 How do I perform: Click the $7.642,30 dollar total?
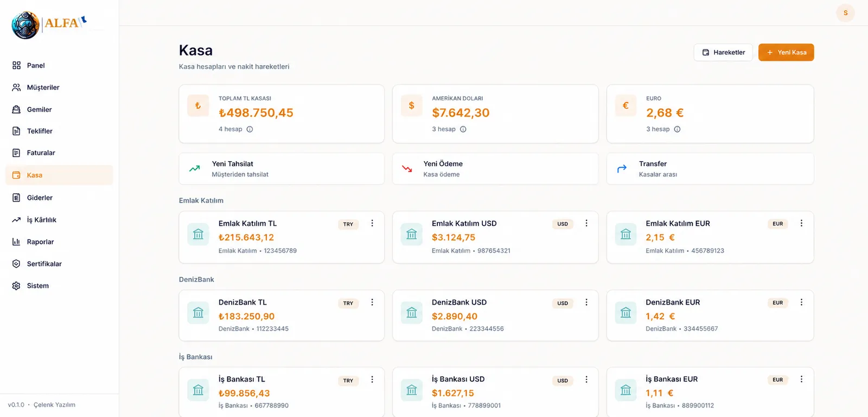point(461,113)
